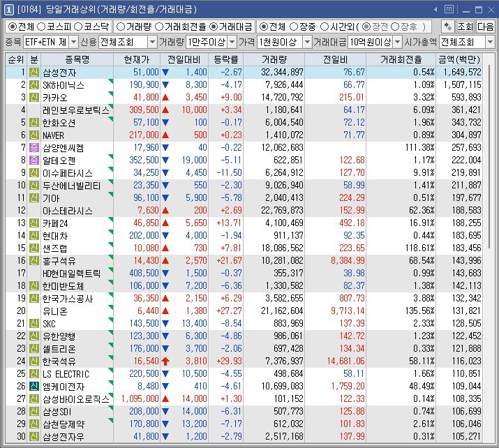Click the 신 badge icon for SK하이닉스

click(x=34, y=85)
